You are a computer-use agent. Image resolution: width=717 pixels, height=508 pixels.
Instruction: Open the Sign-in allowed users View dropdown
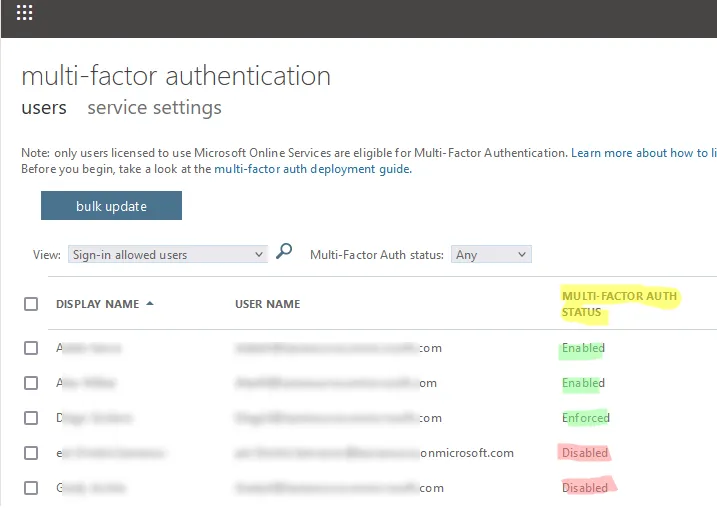(168, 255)
